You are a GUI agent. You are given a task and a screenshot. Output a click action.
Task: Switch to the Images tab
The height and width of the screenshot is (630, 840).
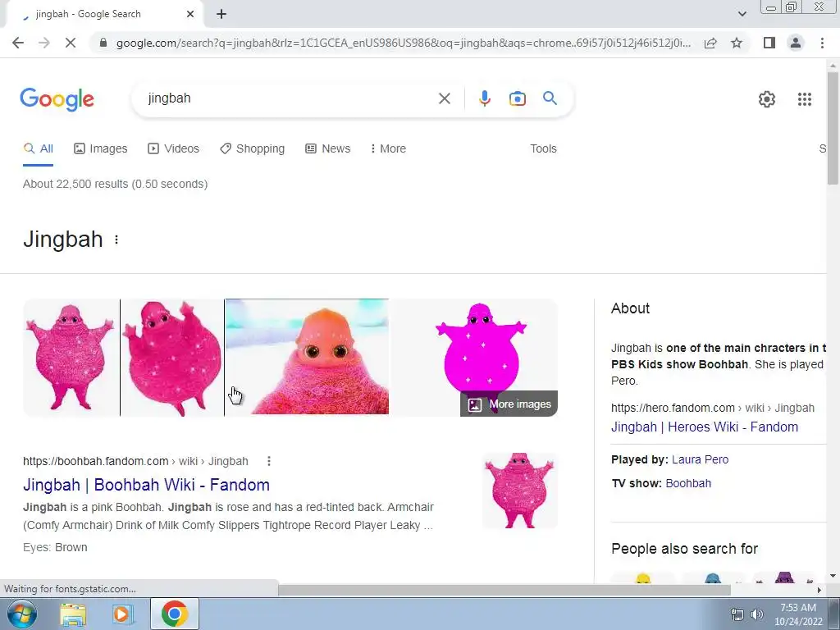pos(101,148)
